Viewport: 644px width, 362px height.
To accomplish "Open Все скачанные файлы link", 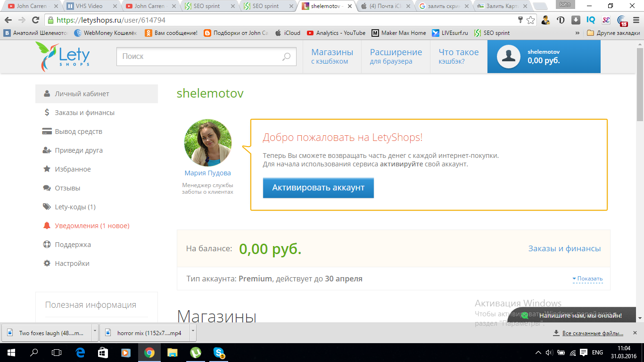I will click(x=593, y=333).
